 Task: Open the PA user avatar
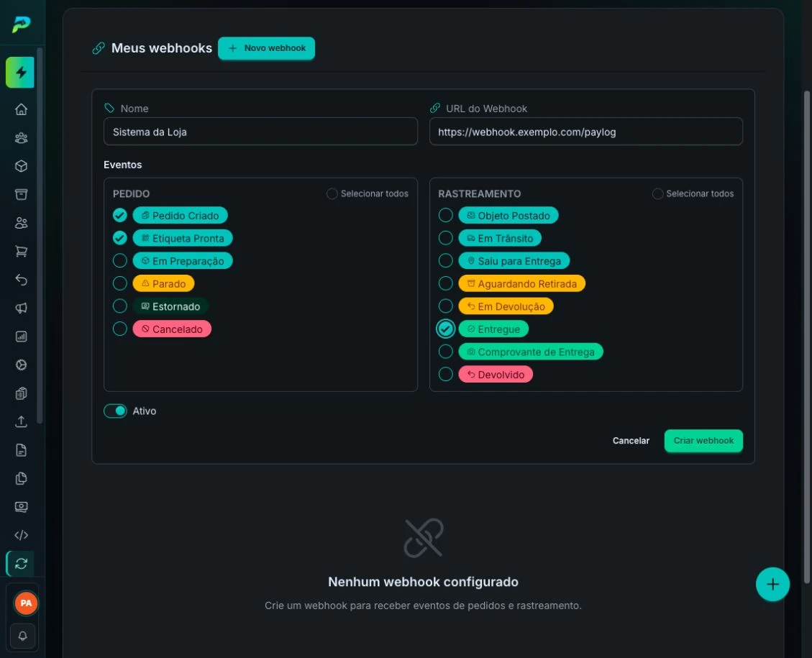26,603
